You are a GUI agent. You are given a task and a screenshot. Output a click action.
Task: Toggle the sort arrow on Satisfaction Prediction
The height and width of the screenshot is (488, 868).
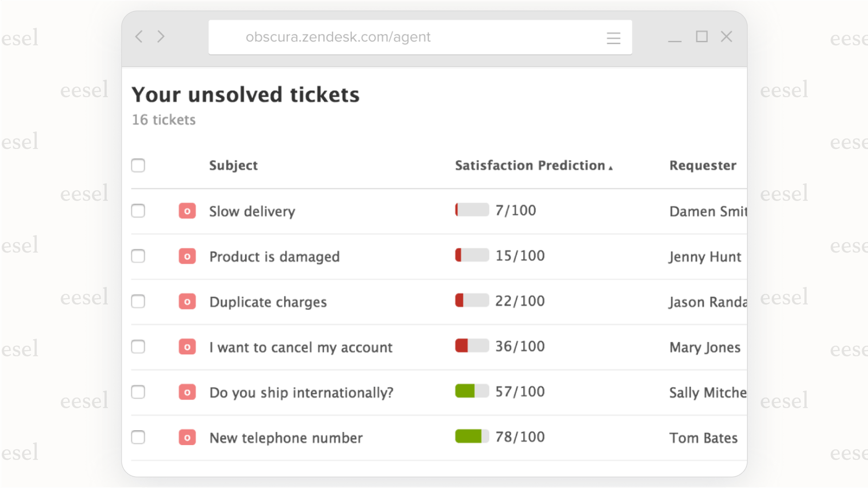(611, 167)
